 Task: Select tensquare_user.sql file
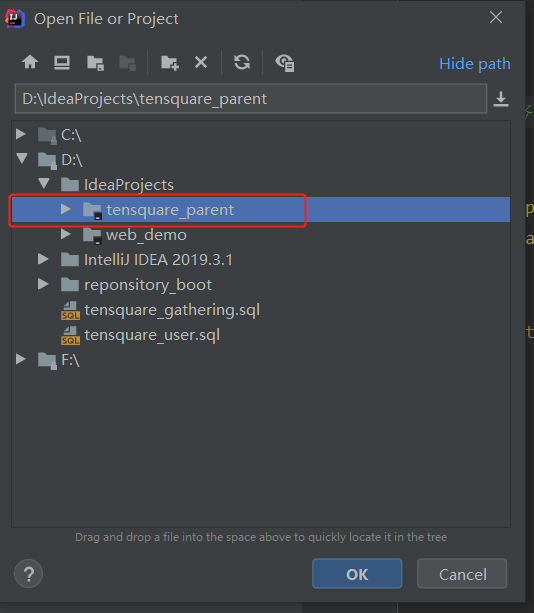(261, 335)
